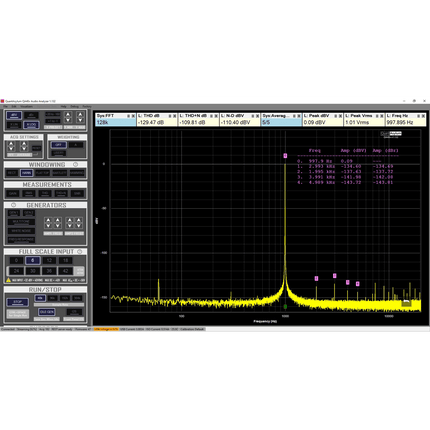Select the HANN window
The width and height of the screenshot is (430, 430).
click(x=26, y=173)
